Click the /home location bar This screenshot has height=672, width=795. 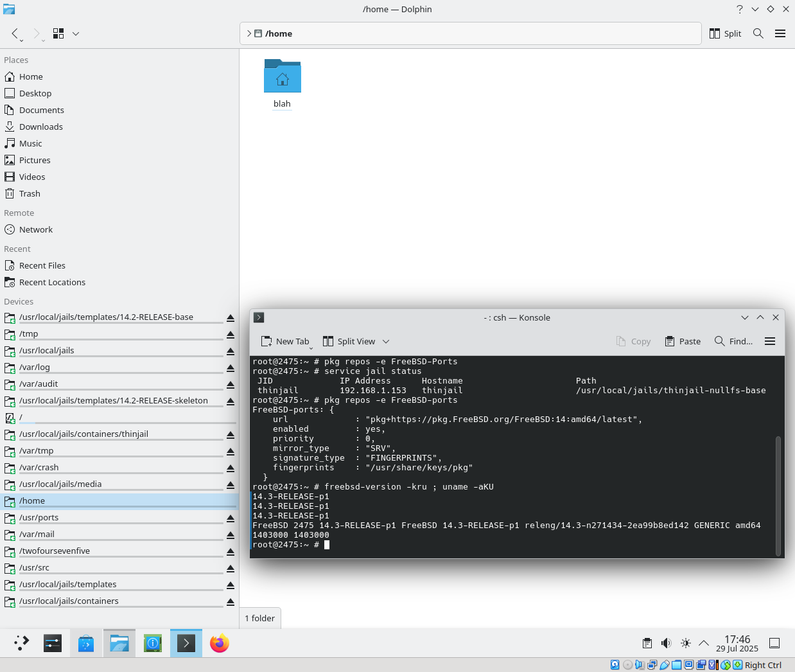[x=471, y=33]
